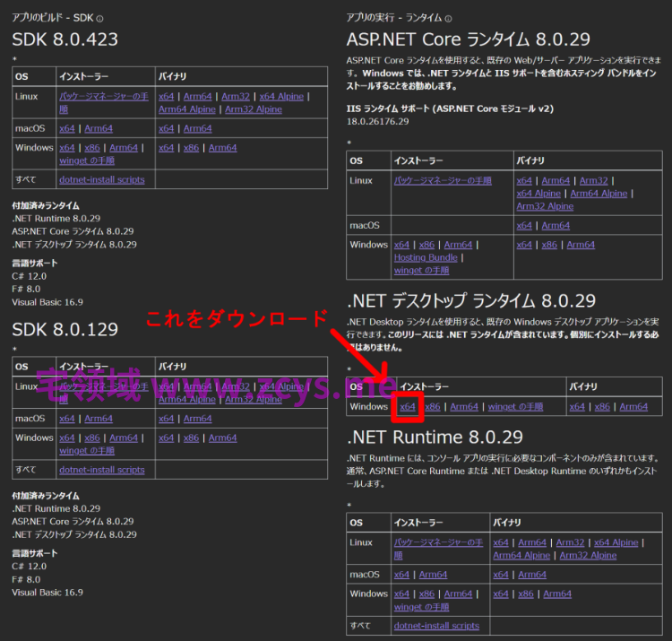
Task: Download .NET Runtime 8.0.29 Linux x64 Alpine binary
Action: (616, 542)
